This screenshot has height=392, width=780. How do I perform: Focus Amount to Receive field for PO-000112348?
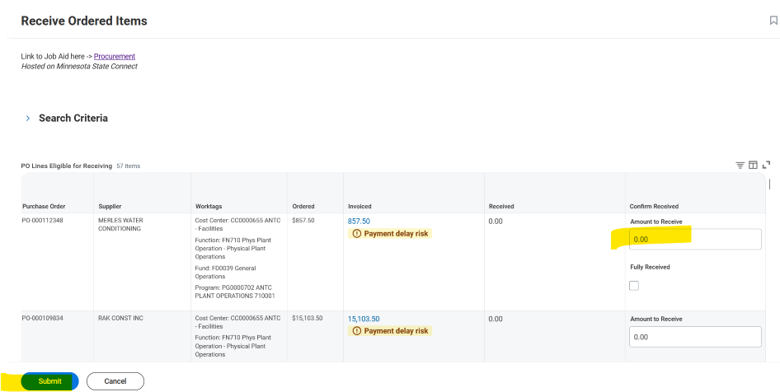click(x=695, y=239)
